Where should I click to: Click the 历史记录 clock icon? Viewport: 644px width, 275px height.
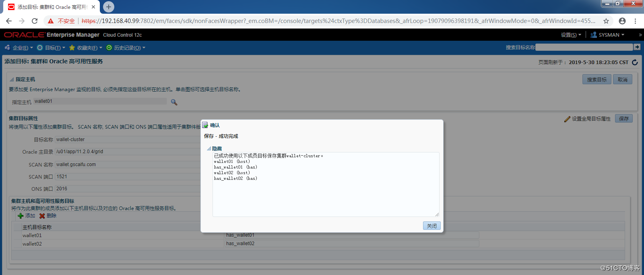(x=109, y=48)
